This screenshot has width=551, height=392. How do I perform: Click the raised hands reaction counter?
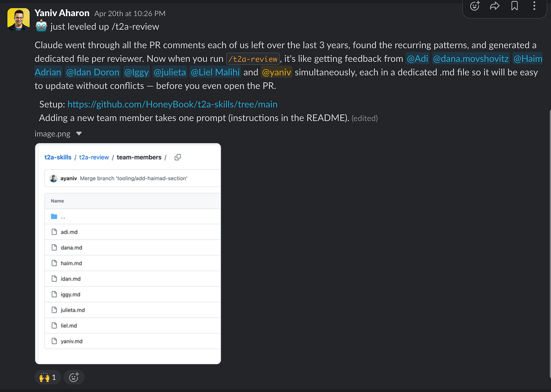[48, 377]
